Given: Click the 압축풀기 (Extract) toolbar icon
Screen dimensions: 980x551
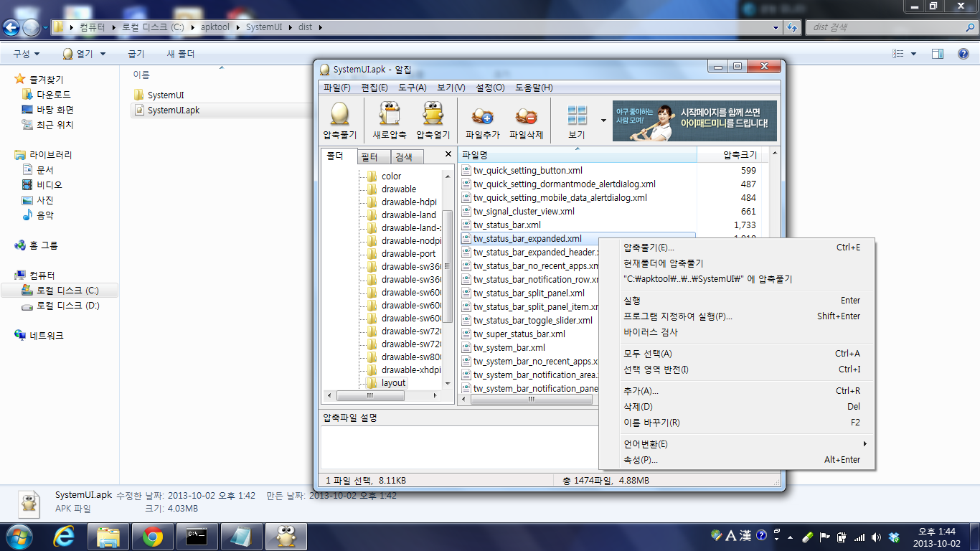Looking at the screenshot, I should coord(339,121).
